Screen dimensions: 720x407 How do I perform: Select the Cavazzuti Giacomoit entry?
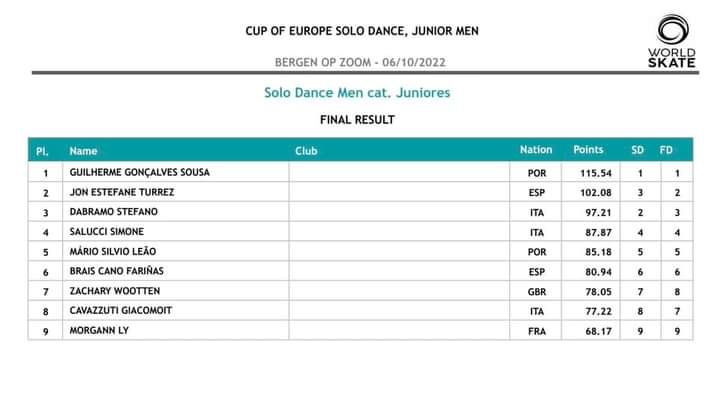pyautogui.click(x=120, y=310)
